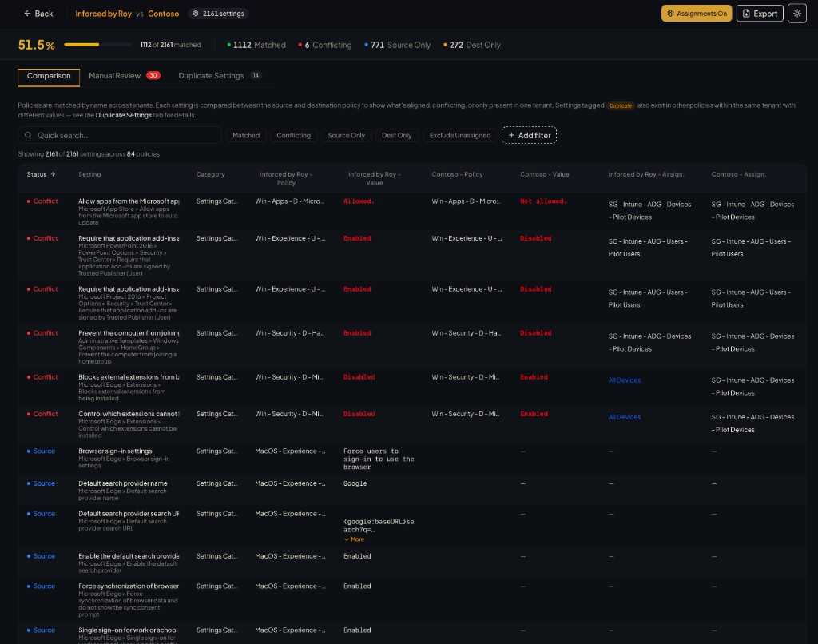Toggle the Assignments On switch
818x644 pixels.
pos(696,13)
